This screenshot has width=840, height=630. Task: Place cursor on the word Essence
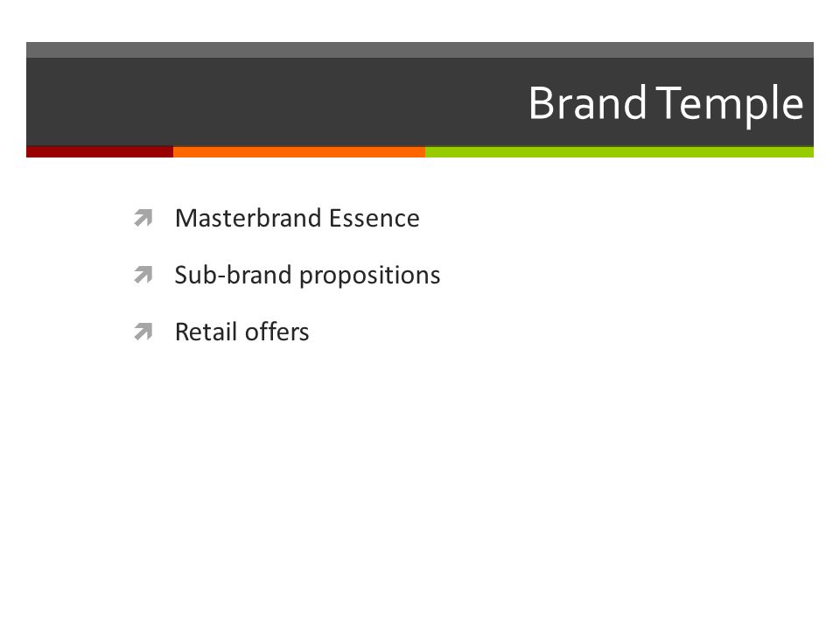pos(374,218)
